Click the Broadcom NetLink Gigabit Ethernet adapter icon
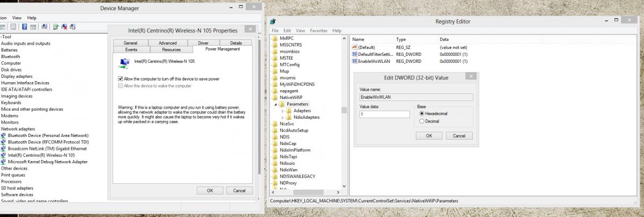 point(4,149)
